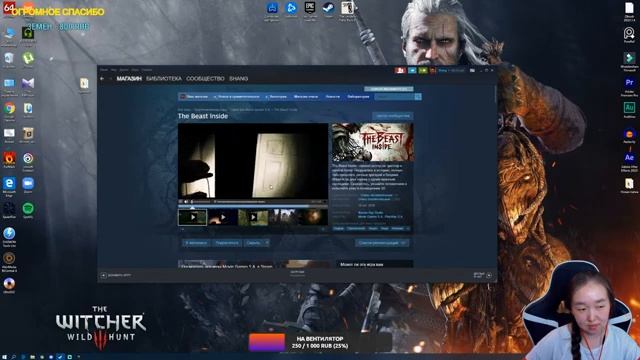Click the 'Подписаться' follow button
Screen dimensions: 640x360
click(x=227, y=243)
